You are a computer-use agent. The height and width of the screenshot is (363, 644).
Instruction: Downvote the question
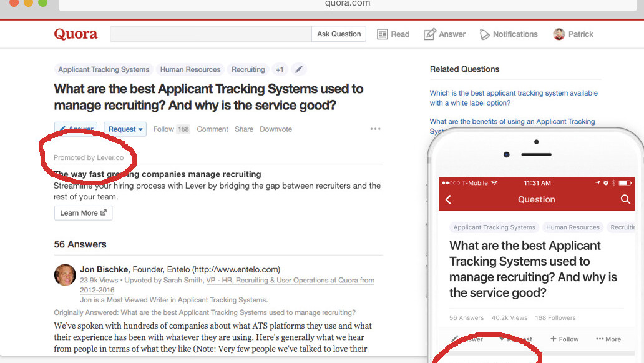click(276, 129)
